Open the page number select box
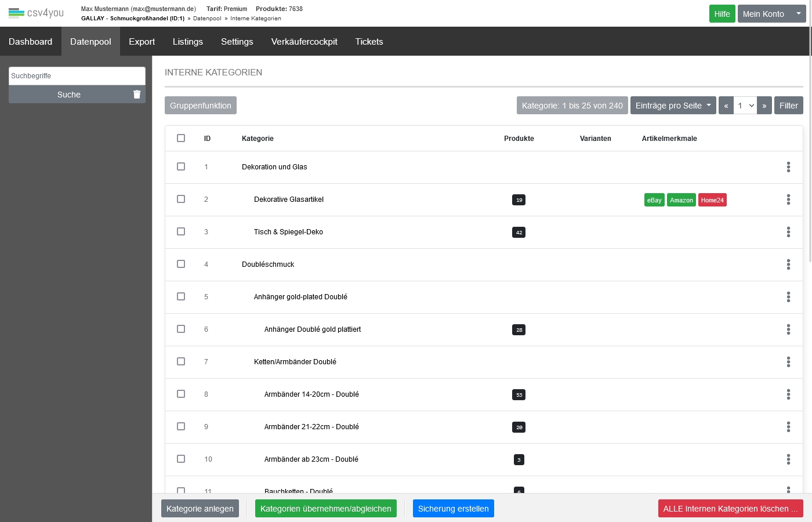The height and width of the screenshot is (522, 812). pyautogui.click(x=745, y=106)
